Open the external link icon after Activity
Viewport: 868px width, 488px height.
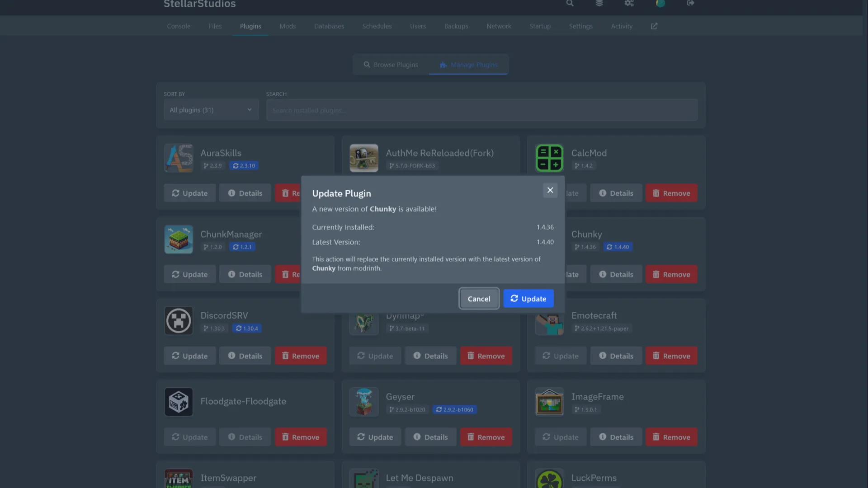click(654, 26)
